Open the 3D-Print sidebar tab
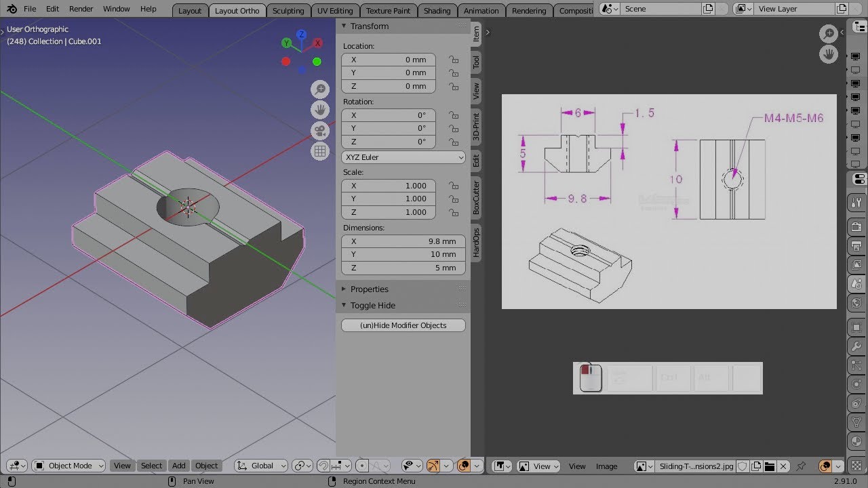Viewport: 868px width, 488px height. click(x=476, y=127)
